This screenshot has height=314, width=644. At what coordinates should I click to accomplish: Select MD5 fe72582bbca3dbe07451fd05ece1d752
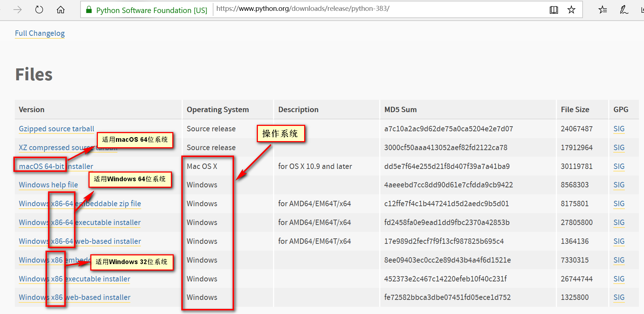448,297
